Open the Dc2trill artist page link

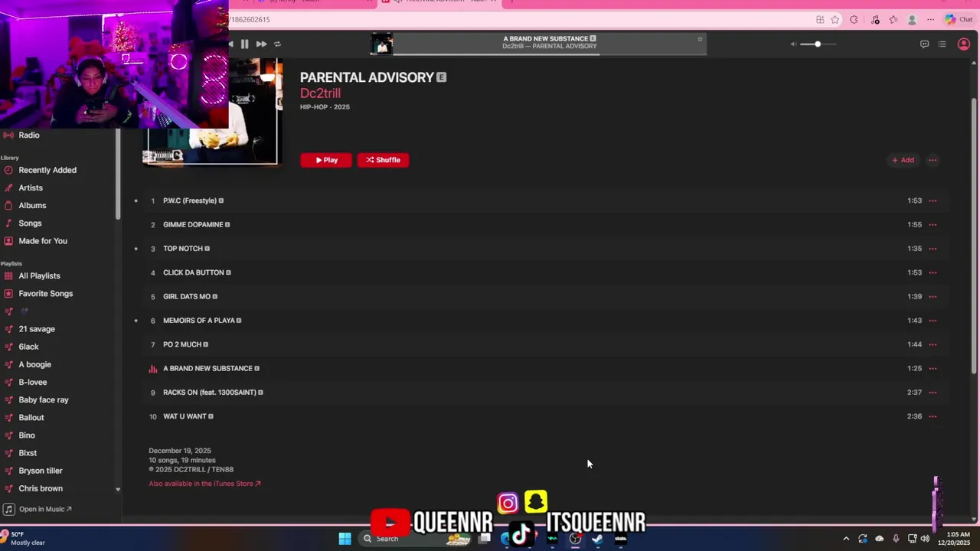320,93
